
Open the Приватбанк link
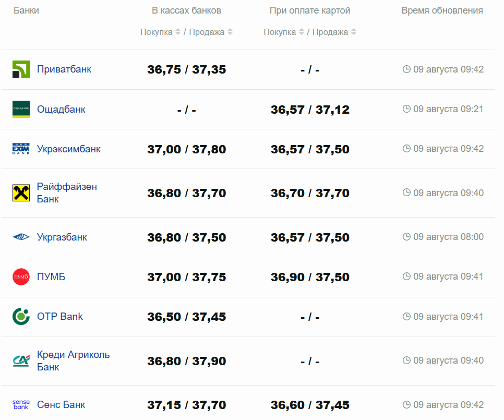64,69
